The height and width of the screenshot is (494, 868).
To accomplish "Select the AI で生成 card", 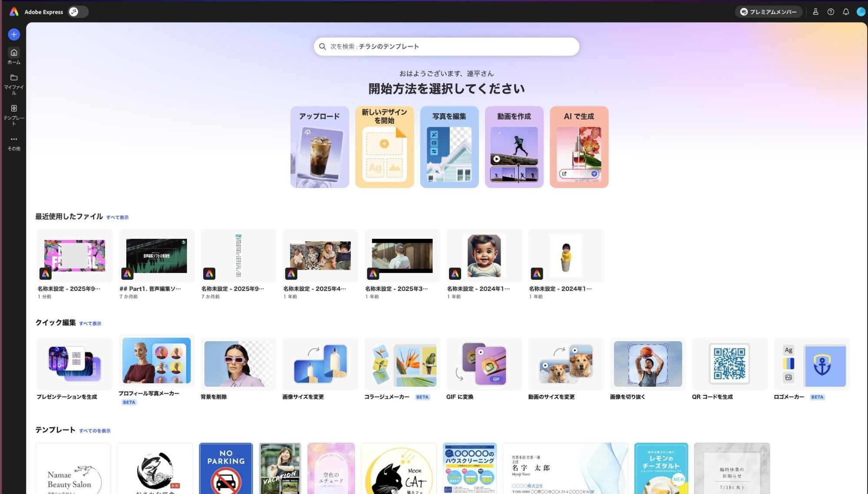I will click(x=579, y=147).
